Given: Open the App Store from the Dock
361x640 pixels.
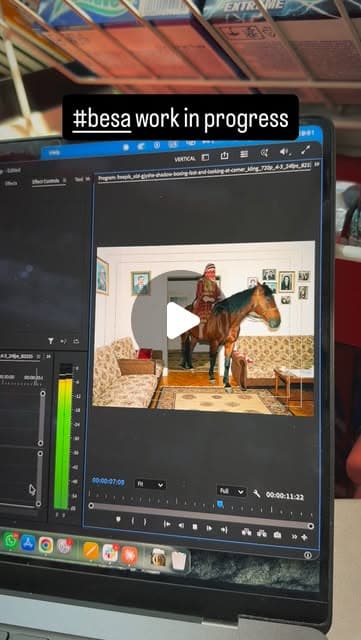Looking at the screenshot, I should tap(28, 543).
